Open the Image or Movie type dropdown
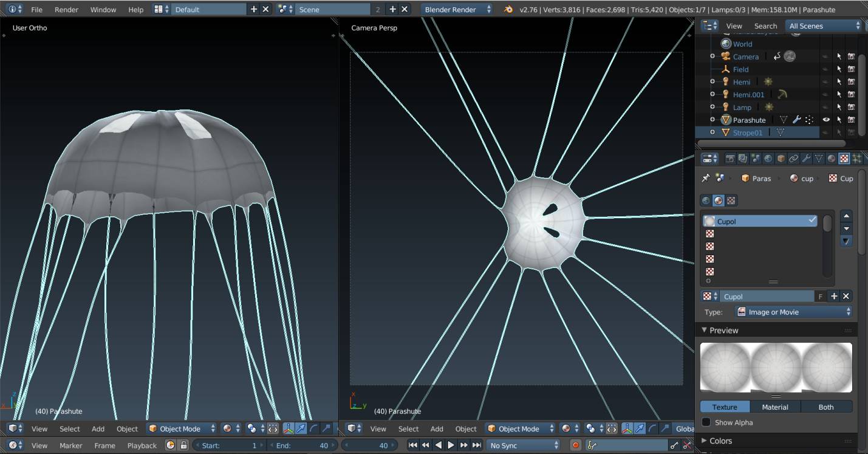The image size is (868, 454). 793,312
